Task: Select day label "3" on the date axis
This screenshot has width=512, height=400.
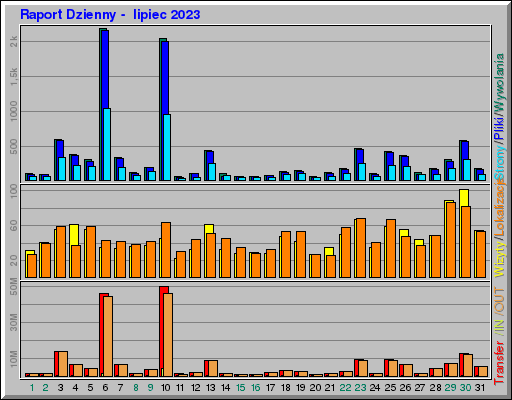Action: 60,388
